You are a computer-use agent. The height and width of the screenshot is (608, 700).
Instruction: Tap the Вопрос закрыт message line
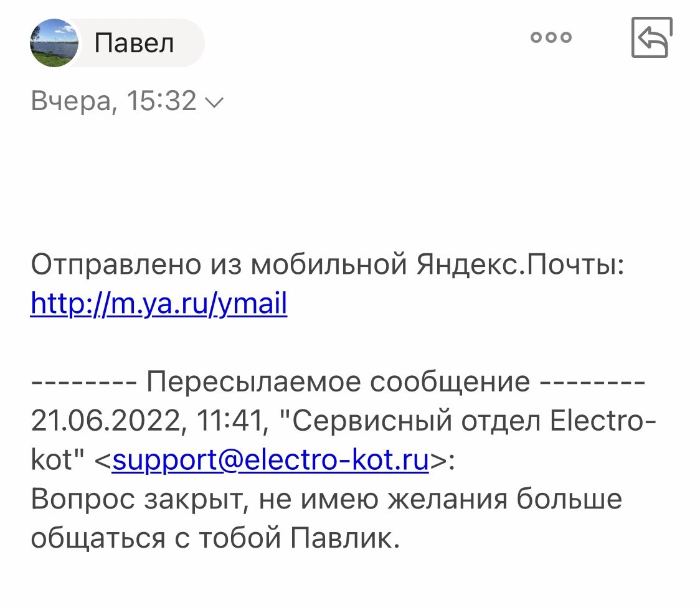click(x=326, y=498)
